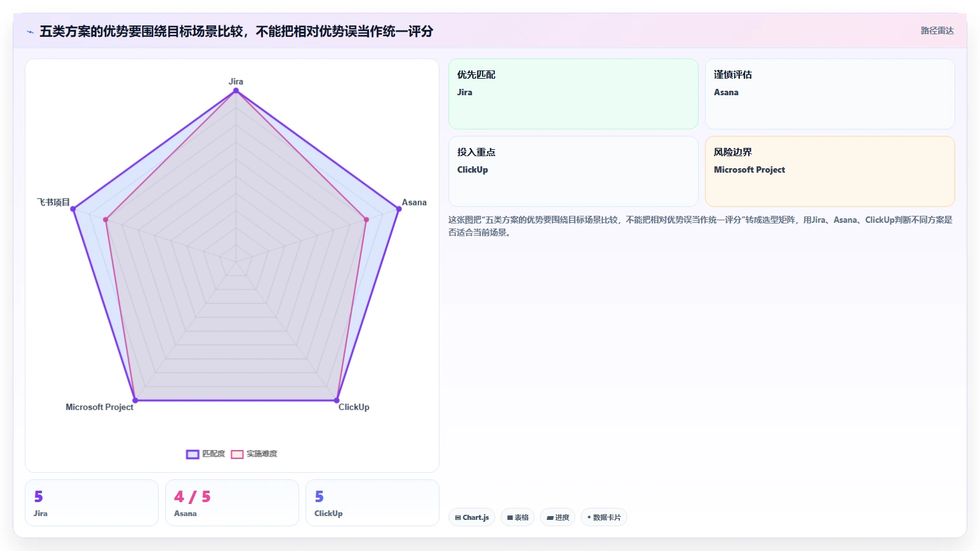Image resolution: width=980 pixels, height=551 pixels.
Task: Click the description paragraph starting 这张图把
Action: (x=701, y=226)
